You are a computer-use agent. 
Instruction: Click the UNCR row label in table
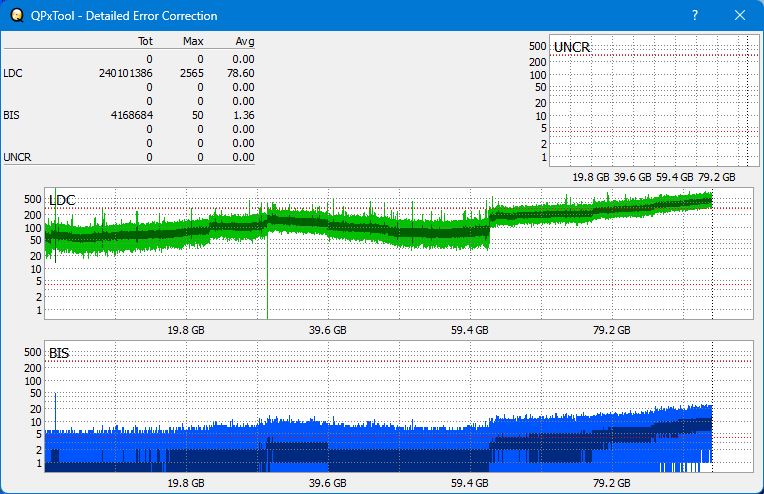[17, 157]
